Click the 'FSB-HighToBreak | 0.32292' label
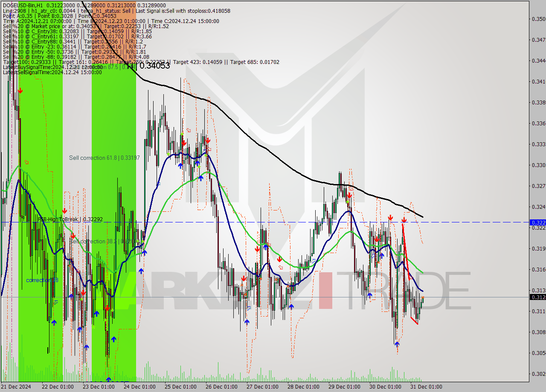 click(x=70, y=219)
